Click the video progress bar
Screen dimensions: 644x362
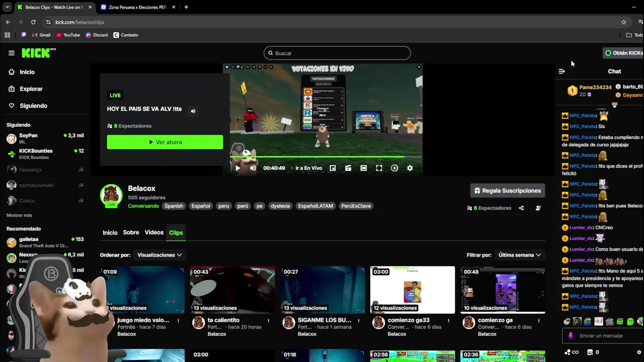coord(326,156)
